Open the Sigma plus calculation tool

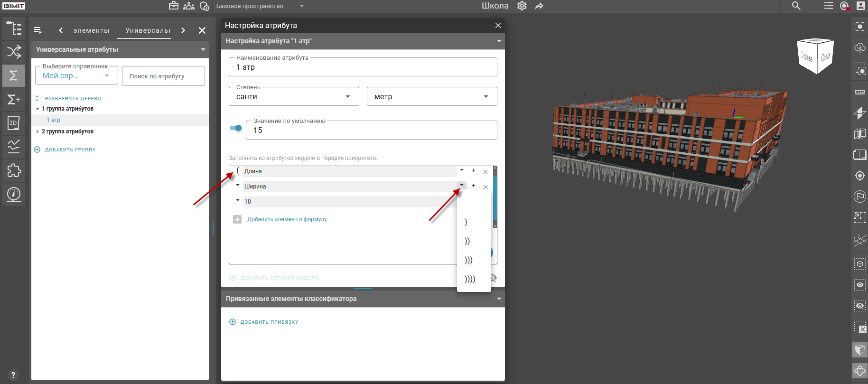[14, 99]
